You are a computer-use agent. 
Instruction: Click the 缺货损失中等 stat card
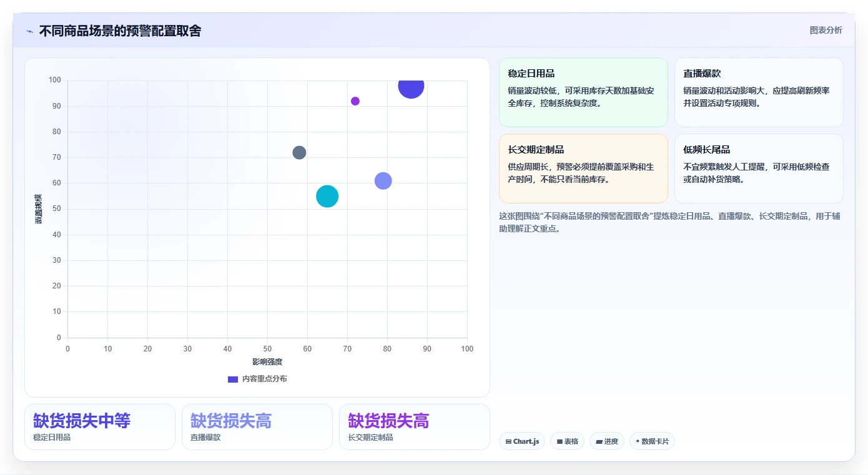[100, 427]
